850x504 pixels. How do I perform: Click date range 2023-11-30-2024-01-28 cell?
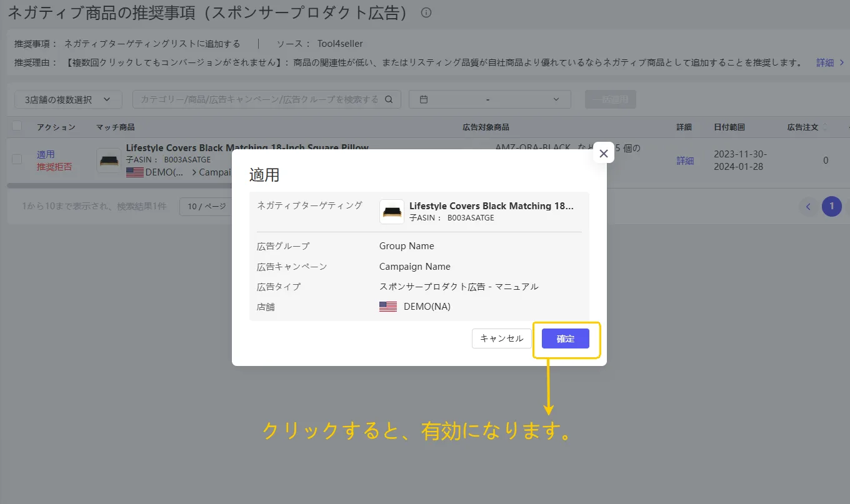point(741,161)
